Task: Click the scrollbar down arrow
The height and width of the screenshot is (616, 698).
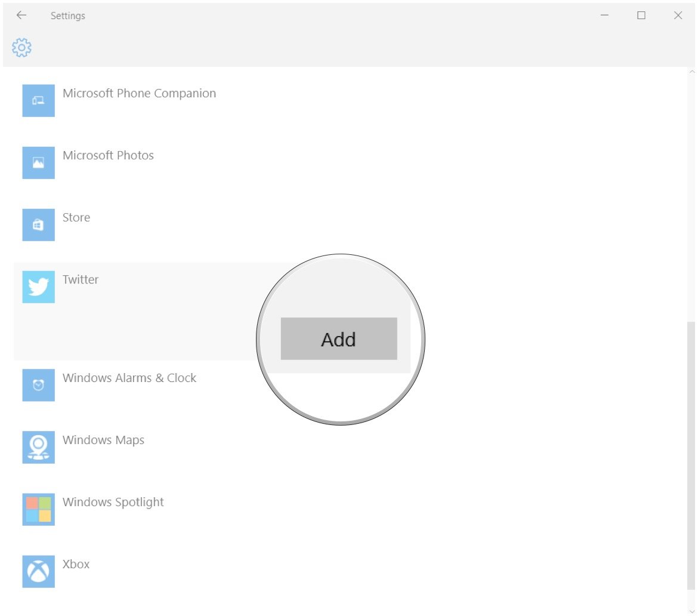Action: point(691,611)
